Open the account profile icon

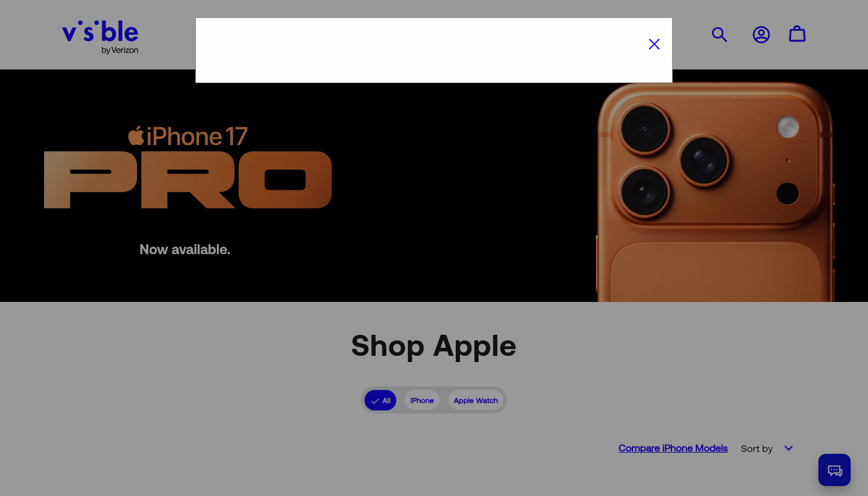tap(761, 35)
